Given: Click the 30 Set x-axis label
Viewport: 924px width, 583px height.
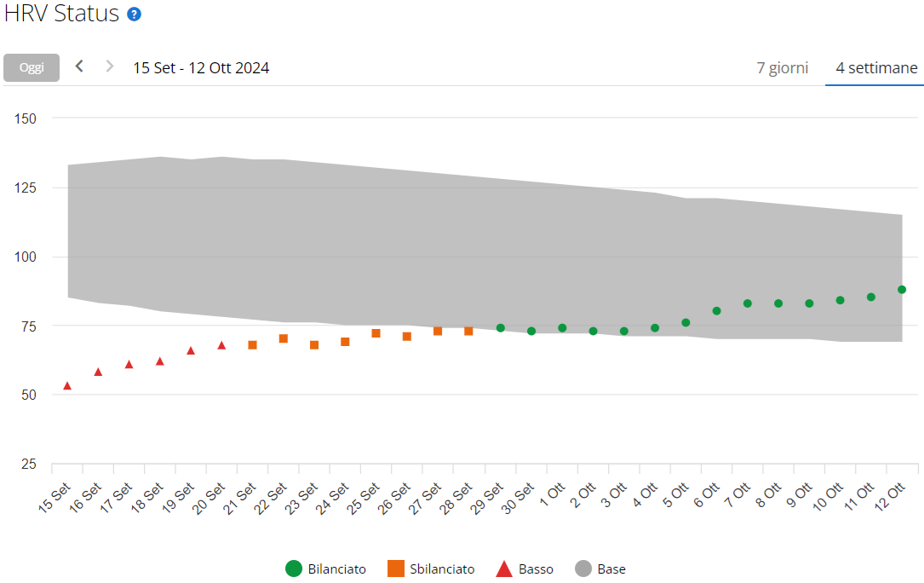Looking at the screenshot, I should (x=518, y=498).
